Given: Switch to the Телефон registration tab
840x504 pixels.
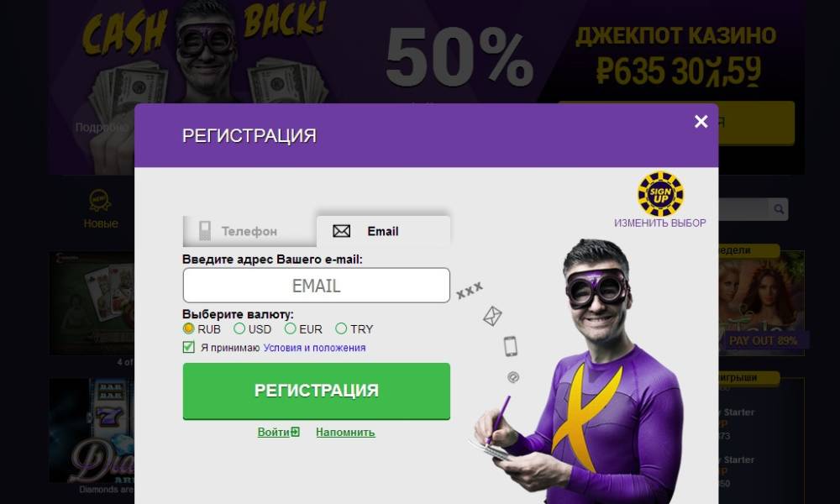Looking at the screenshot, I should point(249,231).
